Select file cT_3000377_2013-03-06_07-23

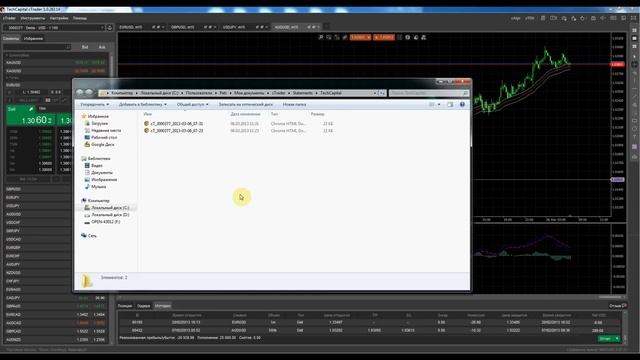point(176,131)
